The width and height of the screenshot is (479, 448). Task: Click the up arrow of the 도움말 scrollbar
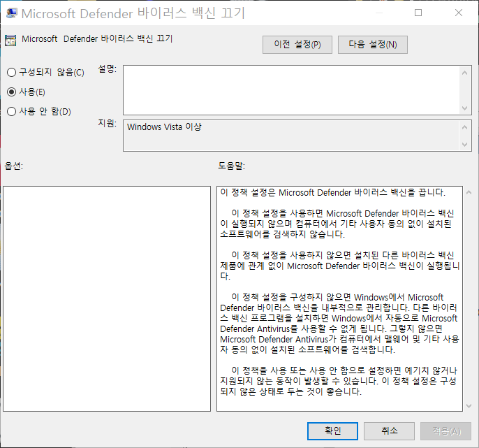(469, 192)
